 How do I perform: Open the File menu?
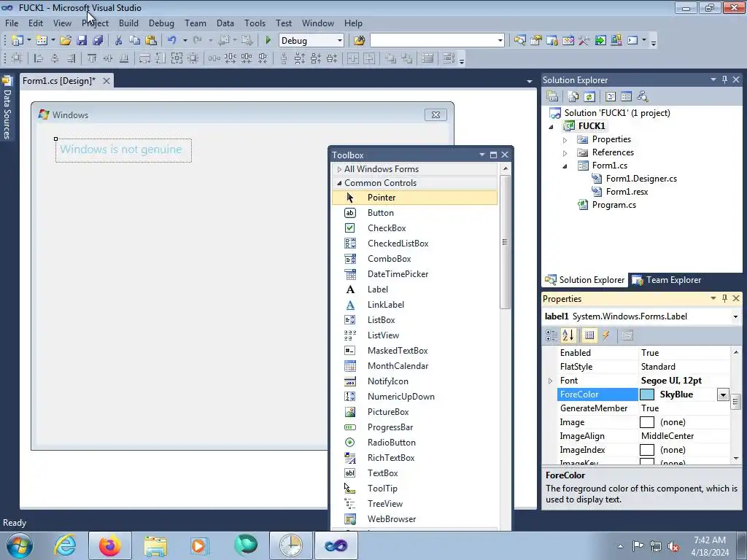(12, 23)
